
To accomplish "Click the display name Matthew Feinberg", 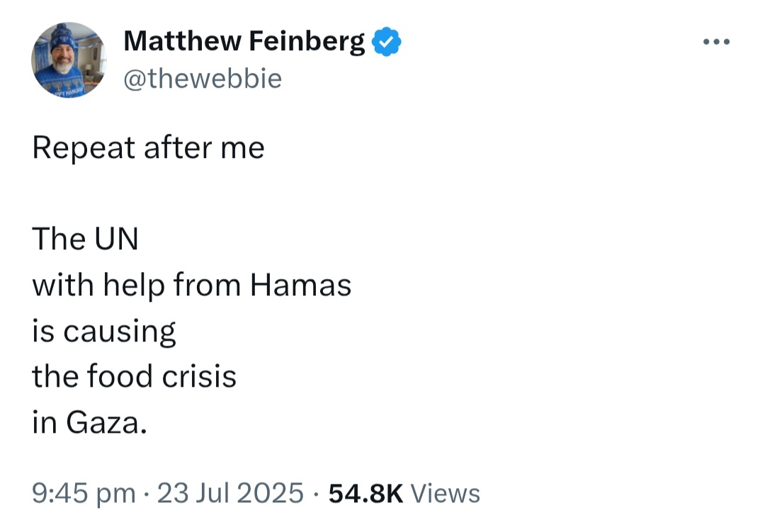I will [244, 41].
